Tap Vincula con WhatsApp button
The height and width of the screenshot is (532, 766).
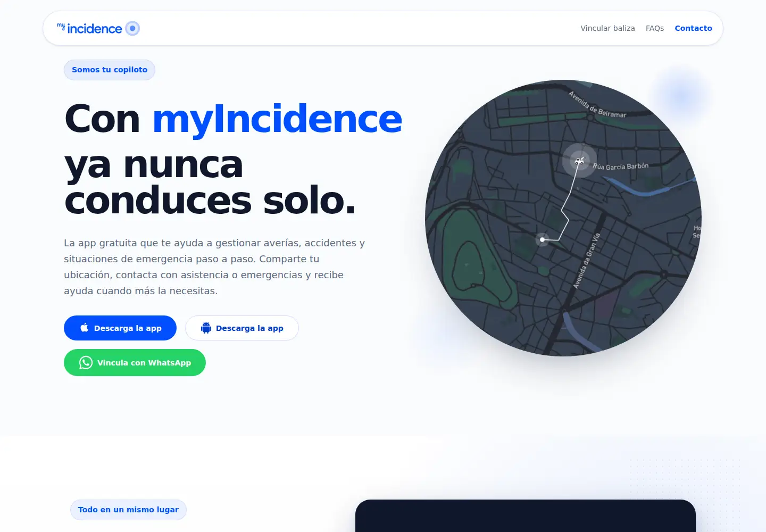[x=135, y=363]
